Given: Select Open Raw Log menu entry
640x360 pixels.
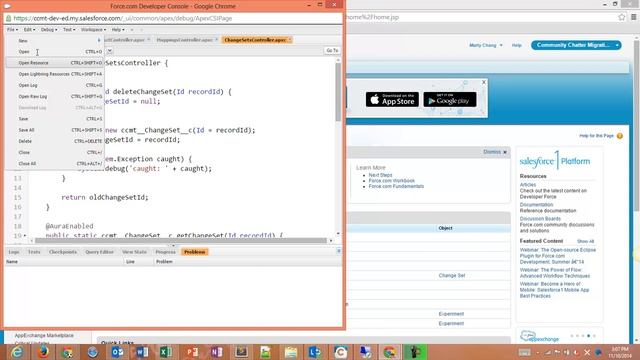Looking at the screenshot, I should click(x=55, y=96).
